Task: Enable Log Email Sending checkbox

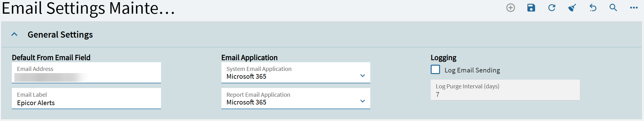Action: 435,69
